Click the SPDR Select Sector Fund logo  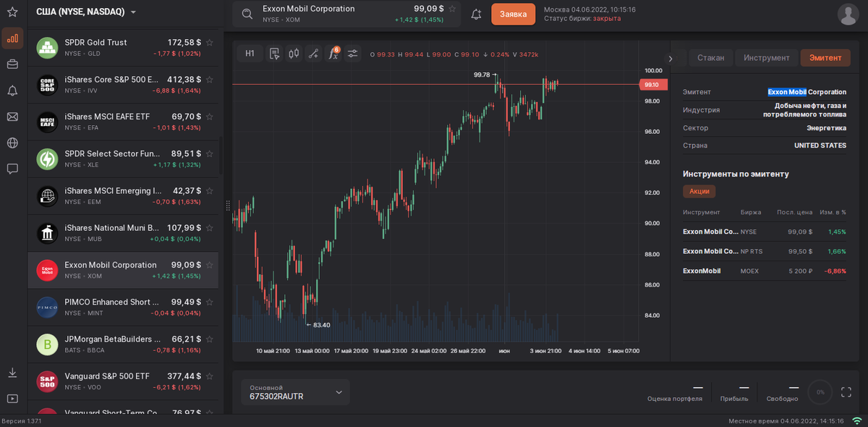47,159
